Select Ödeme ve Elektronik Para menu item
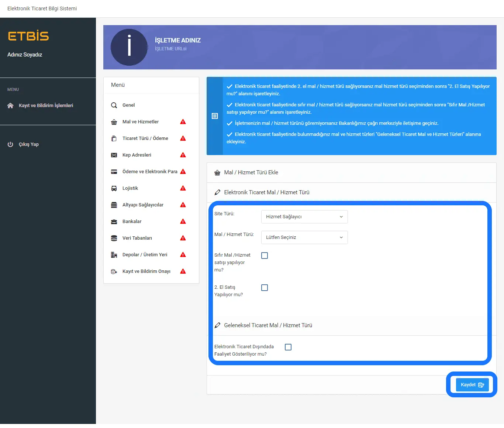This screenshot has height=428, width=504. 150,172
